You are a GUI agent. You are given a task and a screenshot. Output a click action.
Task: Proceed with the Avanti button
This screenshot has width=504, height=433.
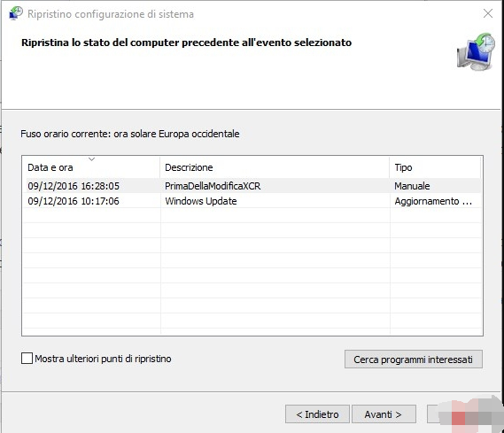point(384,414)
